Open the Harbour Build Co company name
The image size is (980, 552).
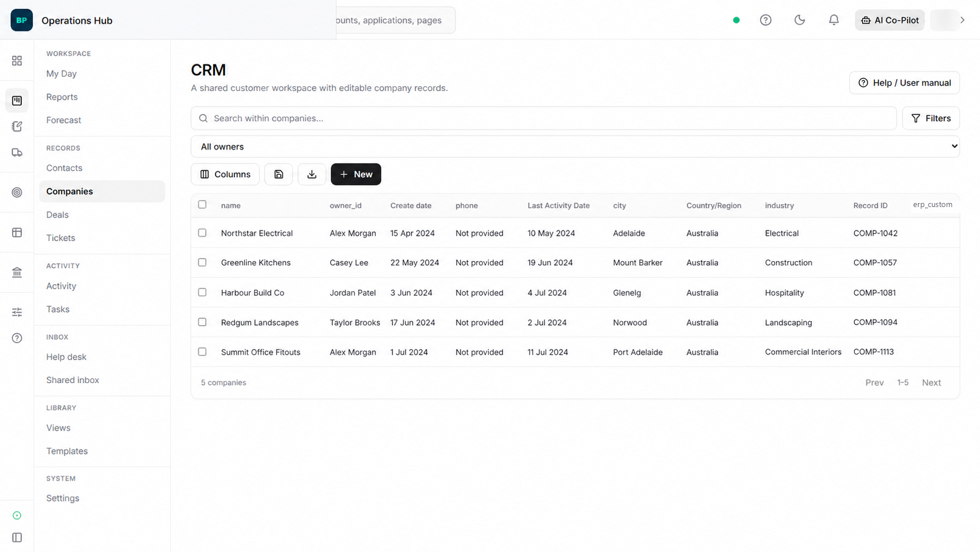click(x=253, y=293)
